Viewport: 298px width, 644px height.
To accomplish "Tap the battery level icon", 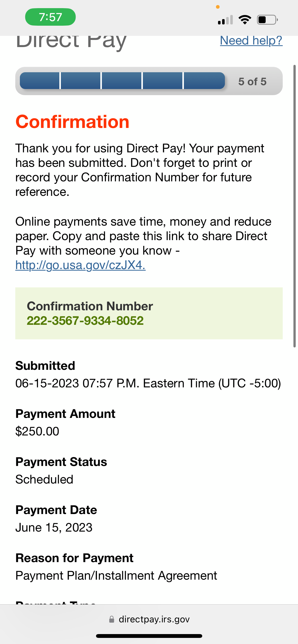I will coord(267,20).
